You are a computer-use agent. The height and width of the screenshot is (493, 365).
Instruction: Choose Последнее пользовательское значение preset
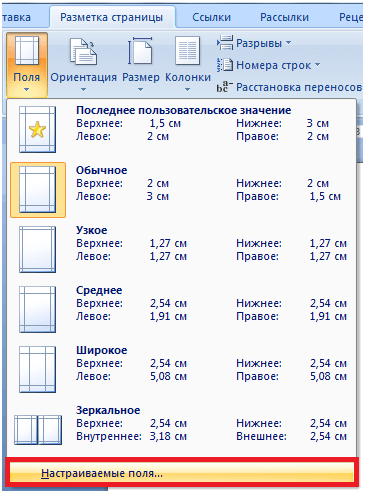(183, 110)
